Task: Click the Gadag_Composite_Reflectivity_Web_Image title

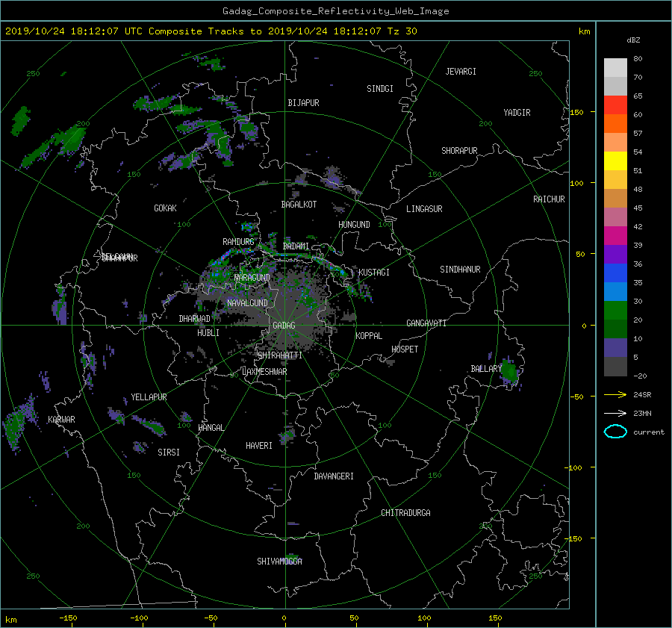Action: (335, 11)
